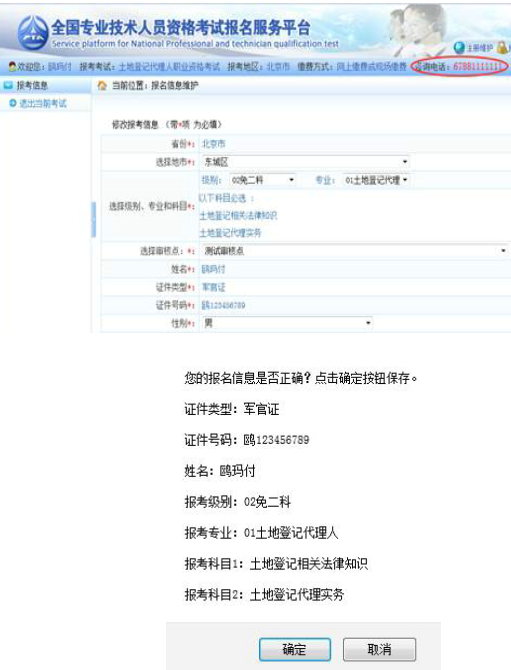Click the gold lock icon in header
Viewport: 511px width, 670px height.
tap(503, 47)
